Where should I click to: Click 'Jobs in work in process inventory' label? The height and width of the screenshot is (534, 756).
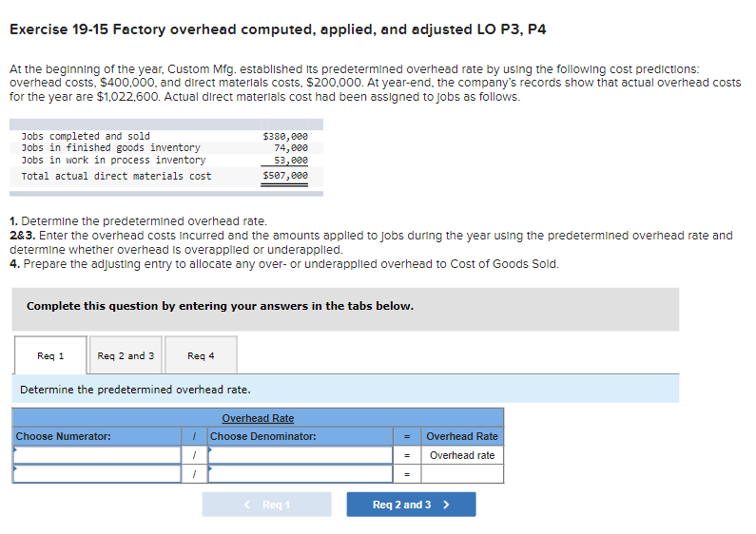tap(114, 160)
